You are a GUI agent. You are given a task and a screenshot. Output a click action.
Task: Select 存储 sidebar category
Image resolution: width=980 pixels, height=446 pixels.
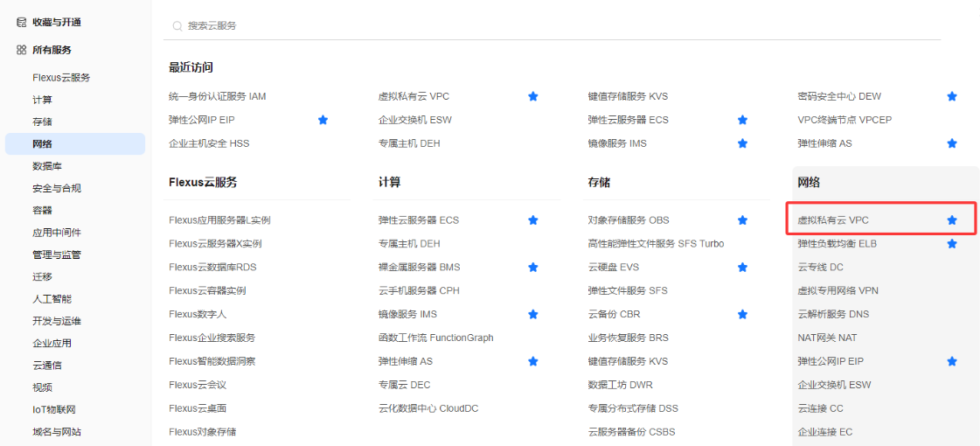43,122
